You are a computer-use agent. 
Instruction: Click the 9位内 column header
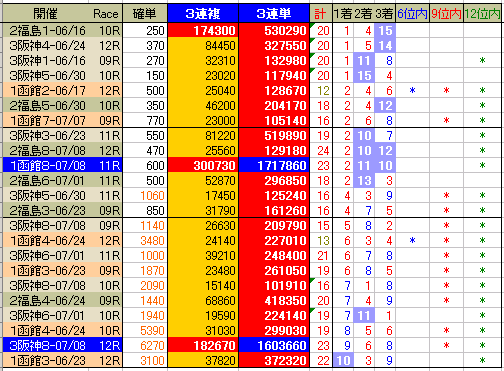click(446, 14)
